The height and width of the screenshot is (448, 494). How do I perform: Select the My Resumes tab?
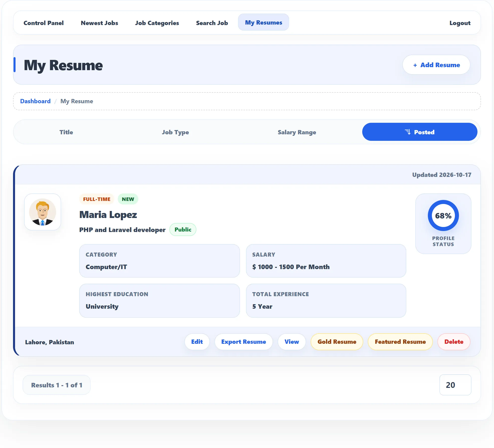coord(264,22)
